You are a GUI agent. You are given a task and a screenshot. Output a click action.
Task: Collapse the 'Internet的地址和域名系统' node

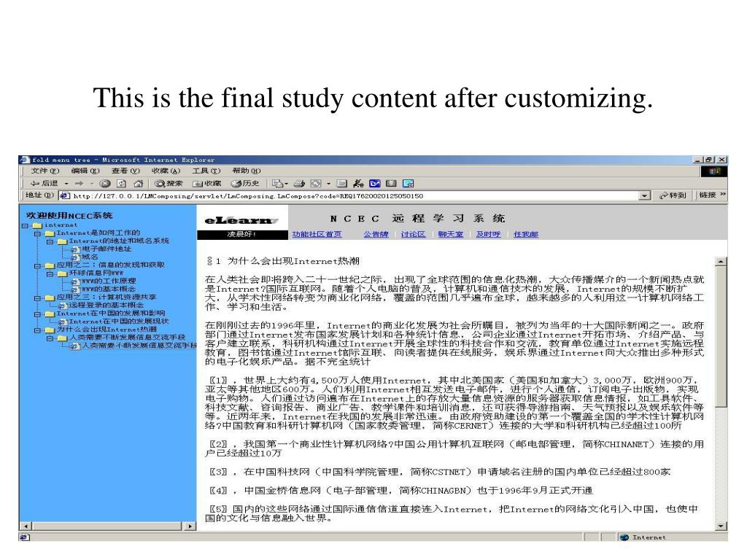tap(50, 242)
